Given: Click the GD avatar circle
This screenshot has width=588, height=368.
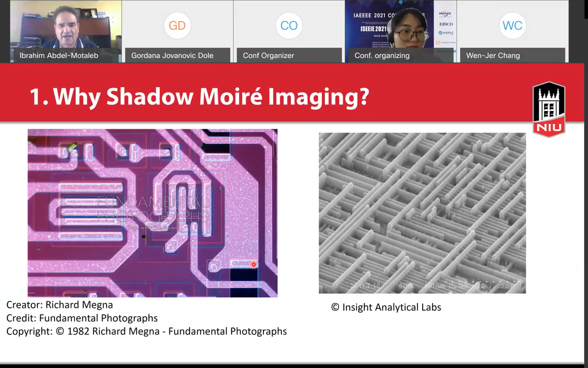Looking at the screenshot, I should click(177, 26).
